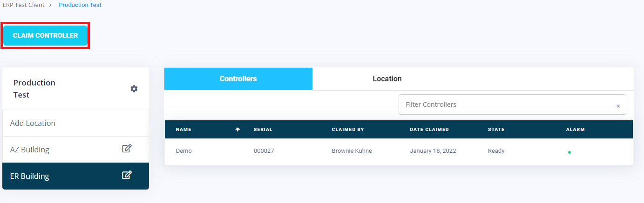Open the Production Test breadcrumb link
This screenshot has width=644, height=203.
[x=80, y=5]
